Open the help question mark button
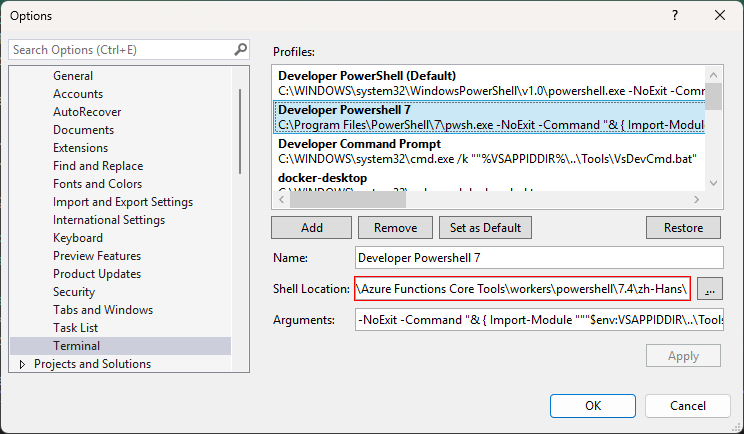This screenshot has width=744, height=434. [x=675, y=15]
